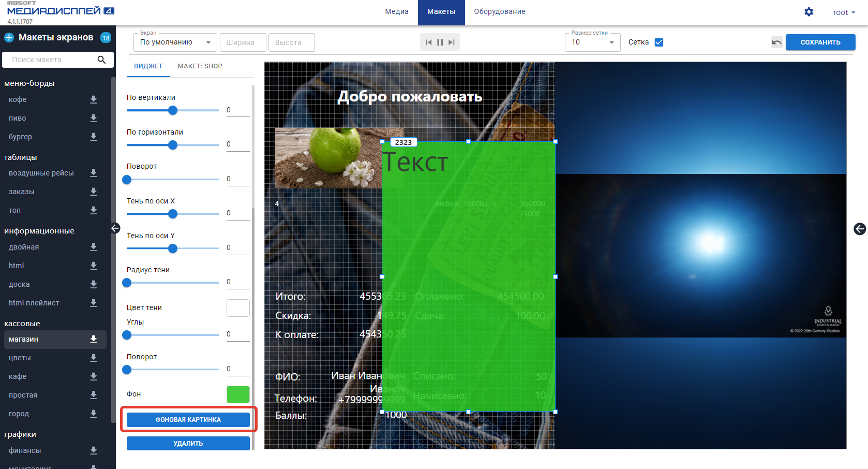Viewport: 868px width, 469px height.
Task: Click the Высота input field
Action: click(292, 42)
